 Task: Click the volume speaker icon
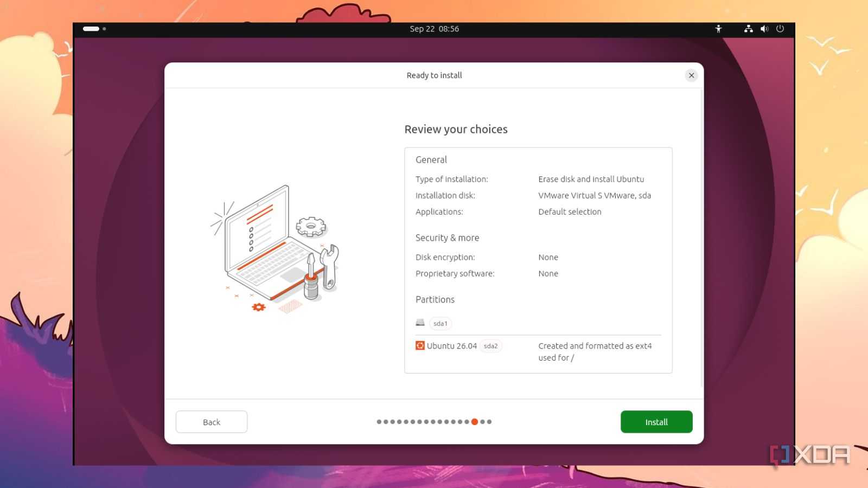(x=764, y=29)
